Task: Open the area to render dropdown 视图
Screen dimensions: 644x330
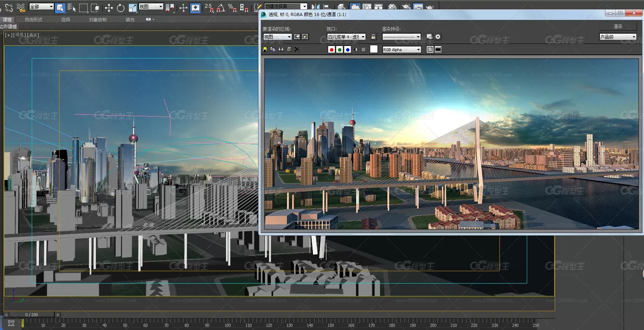Action: (277, 37)
